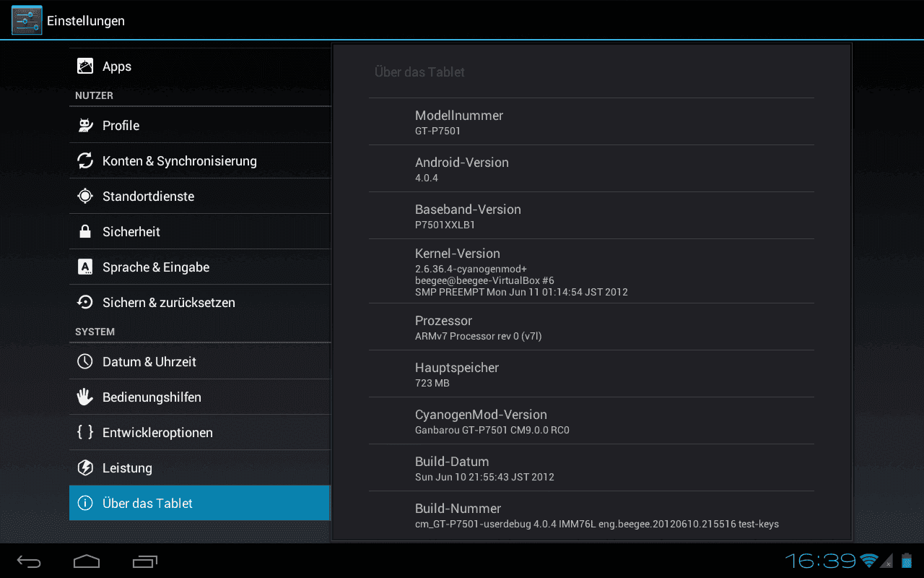Click the 'Über das Tablet' panel heading
The height and width of the screenshot is (578, 924).
(419, 72)
